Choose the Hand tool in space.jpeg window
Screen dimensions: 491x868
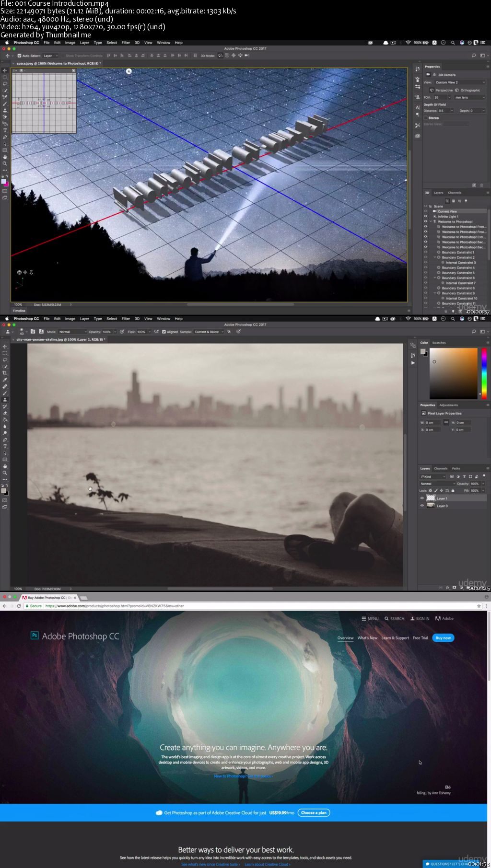click(5, 157)
